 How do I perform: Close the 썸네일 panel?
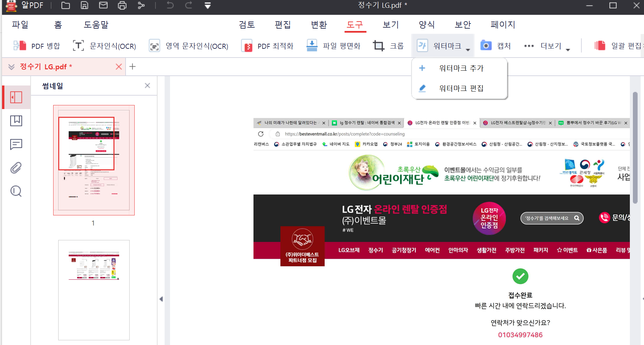147,85
